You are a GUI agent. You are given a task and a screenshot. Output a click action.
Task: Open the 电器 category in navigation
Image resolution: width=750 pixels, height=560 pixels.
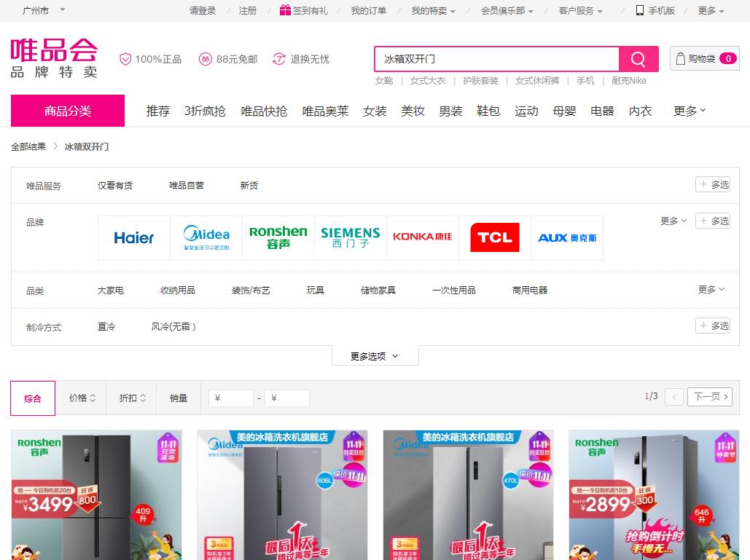601,111
